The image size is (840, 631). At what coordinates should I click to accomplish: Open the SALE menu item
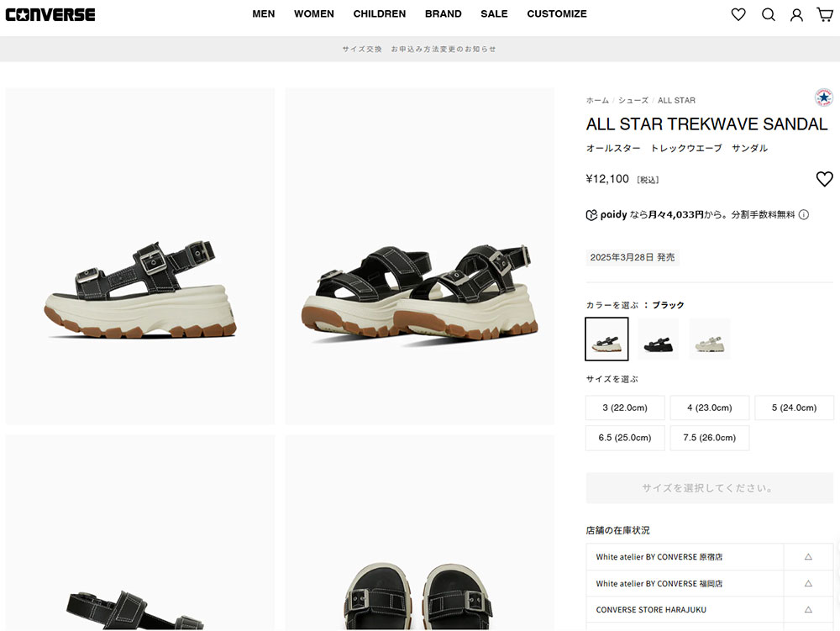(494, 14)
